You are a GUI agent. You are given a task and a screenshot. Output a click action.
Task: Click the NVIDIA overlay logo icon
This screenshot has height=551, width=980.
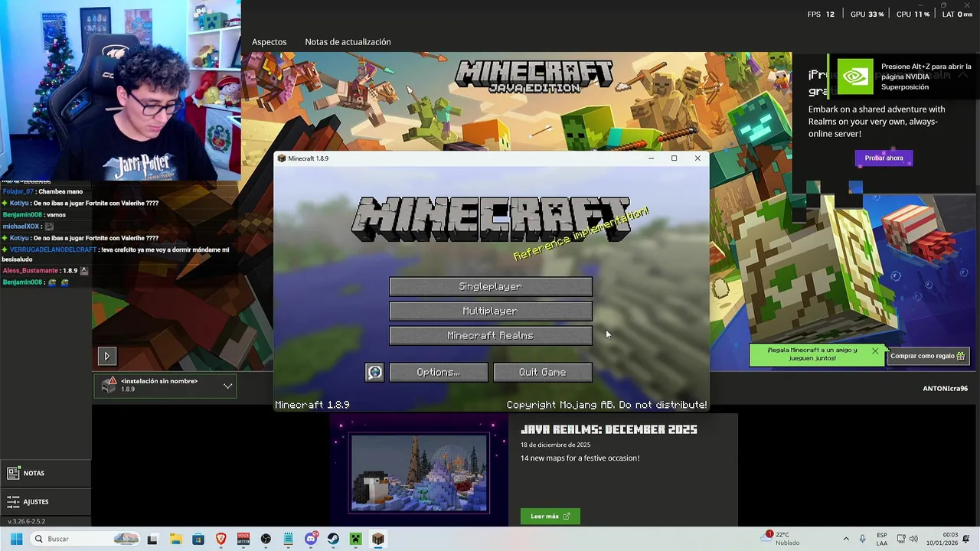pyautogui.click(x=855, y=76)
